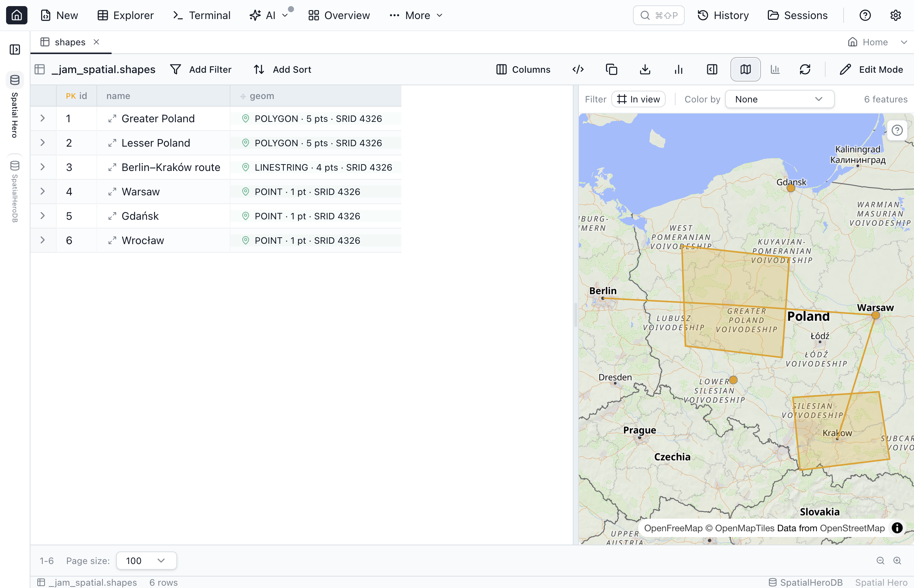Open the code view icon
This screenshot has width=914, height=588.
pos(578,69)
